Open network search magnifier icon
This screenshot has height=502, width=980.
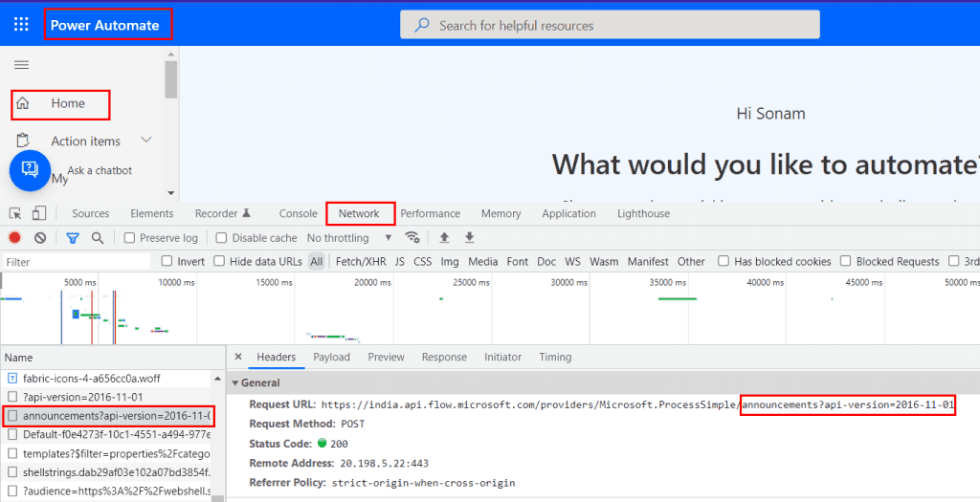(x=98, y=237)
